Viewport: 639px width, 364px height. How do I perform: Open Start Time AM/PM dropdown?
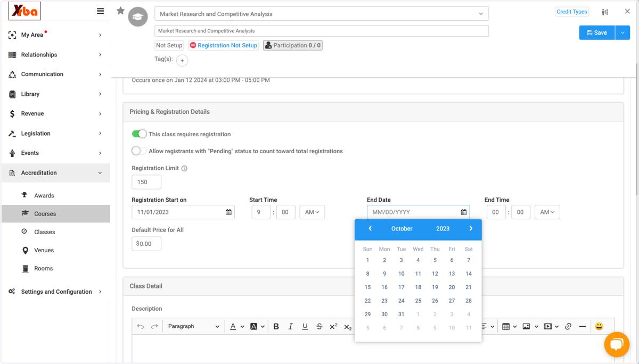click(312, 212)
